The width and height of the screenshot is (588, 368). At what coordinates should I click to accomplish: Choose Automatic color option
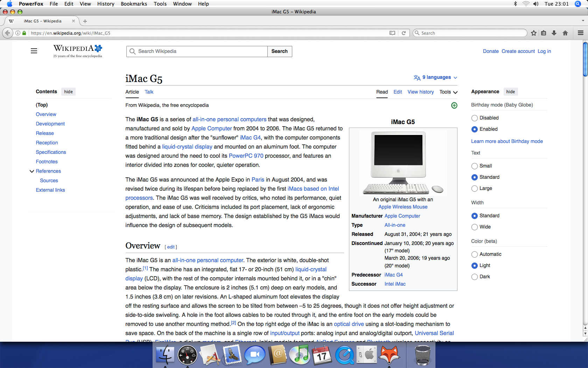475,254
